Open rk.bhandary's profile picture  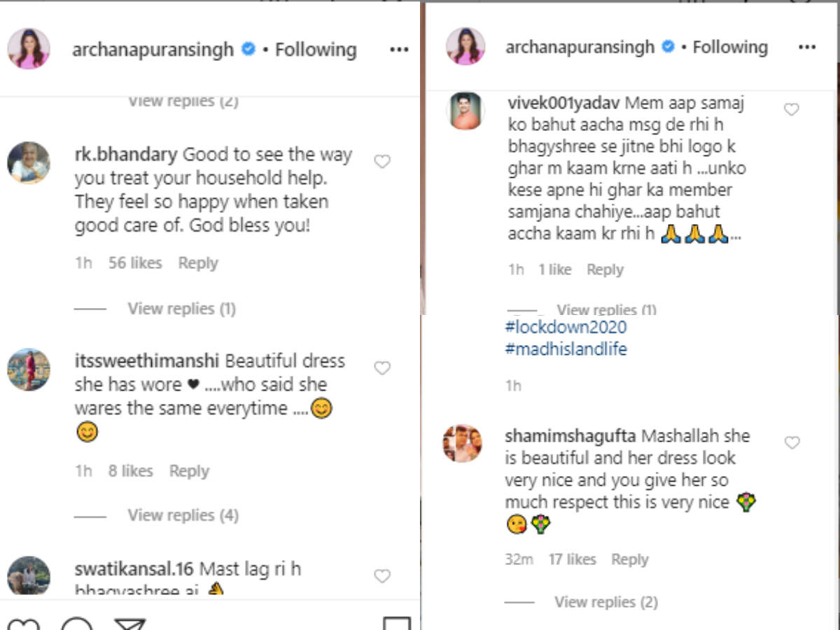29,162
